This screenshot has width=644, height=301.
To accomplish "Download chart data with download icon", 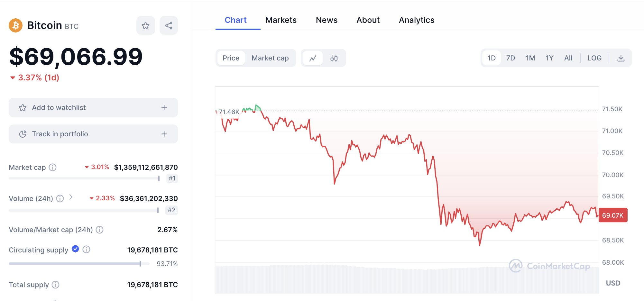I will pyautogui.click(x=621, y=58).
